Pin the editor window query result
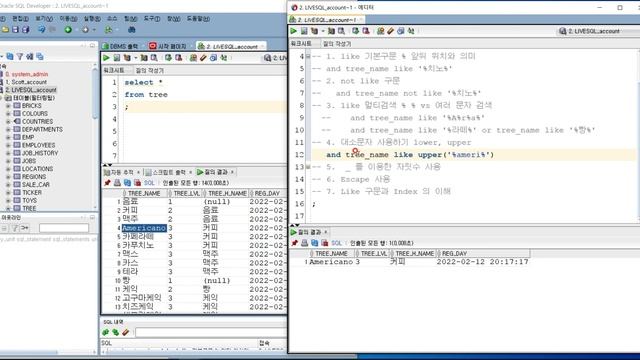Viewport: 640px width, 360px height. pos(295,243)
